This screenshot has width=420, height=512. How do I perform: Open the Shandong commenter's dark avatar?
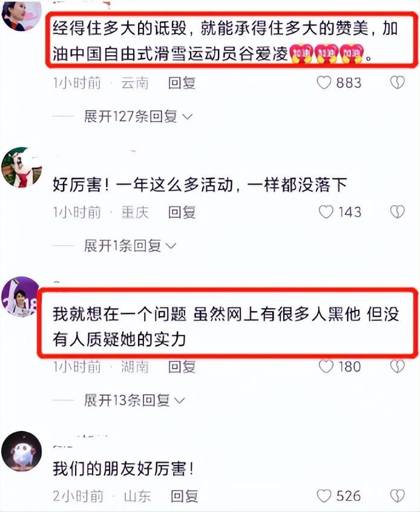[22, 451]
